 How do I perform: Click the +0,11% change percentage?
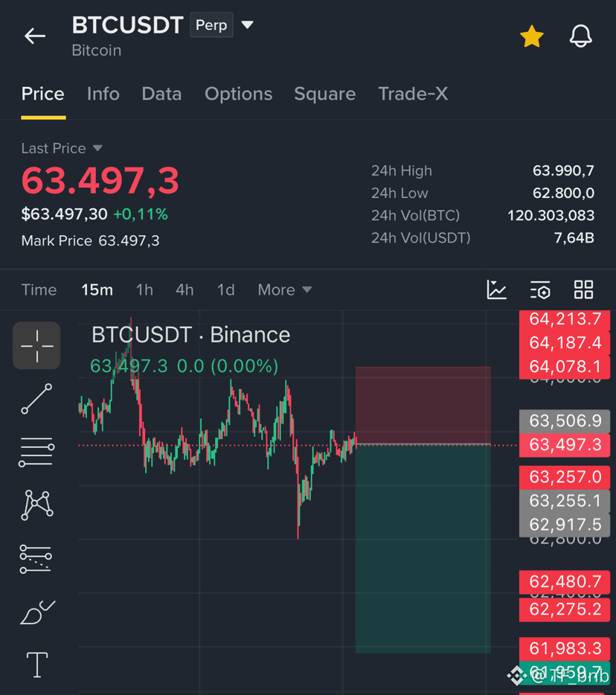(141, 214)
